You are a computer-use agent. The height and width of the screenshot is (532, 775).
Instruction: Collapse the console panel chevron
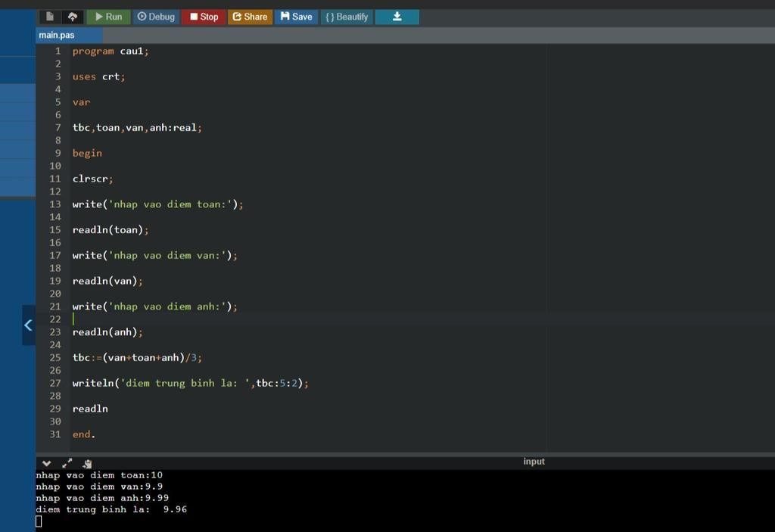click(x=46, y=463)
